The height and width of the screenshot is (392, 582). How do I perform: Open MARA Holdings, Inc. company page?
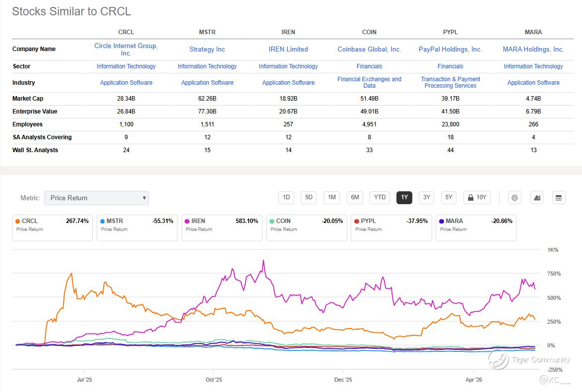533,50
